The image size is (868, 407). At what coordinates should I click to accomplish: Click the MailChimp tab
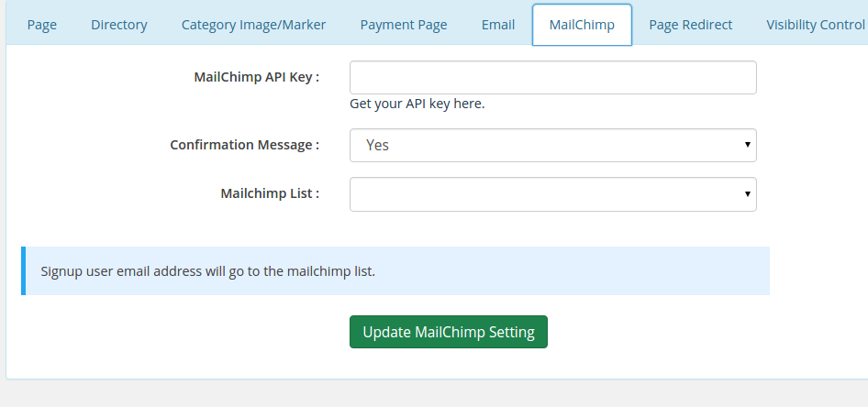click(x=582, y=25)
